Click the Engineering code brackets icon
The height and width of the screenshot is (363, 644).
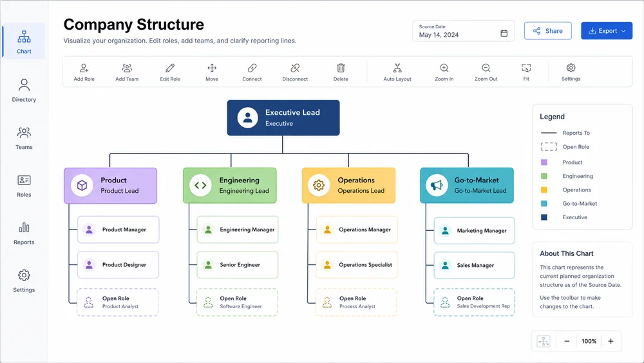pyautogui.click(x=200, y=186)
